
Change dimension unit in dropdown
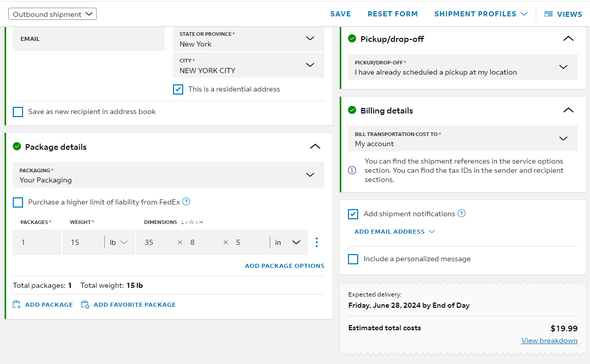pyautogui.click(x=288, y=242)
